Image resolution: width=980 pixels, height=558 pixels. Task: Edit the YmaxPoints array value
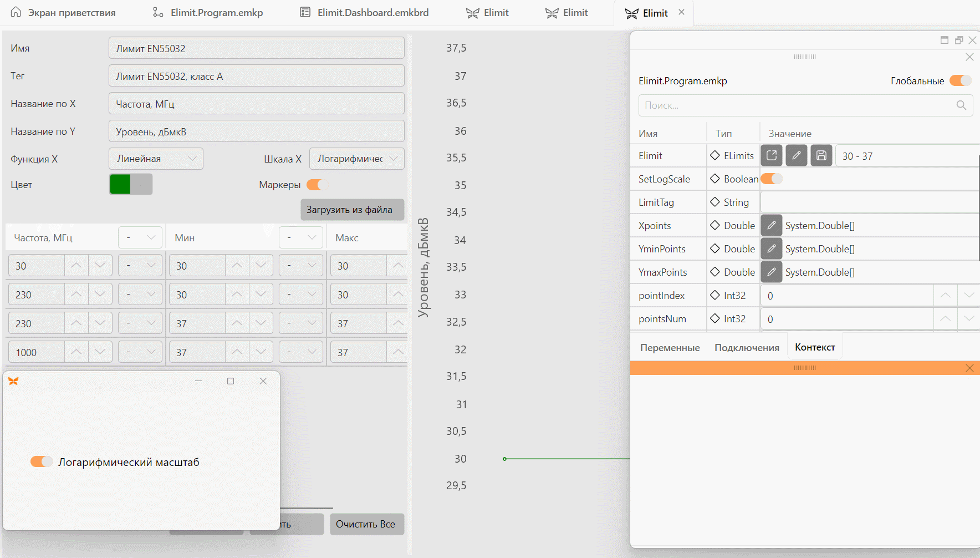771,272
